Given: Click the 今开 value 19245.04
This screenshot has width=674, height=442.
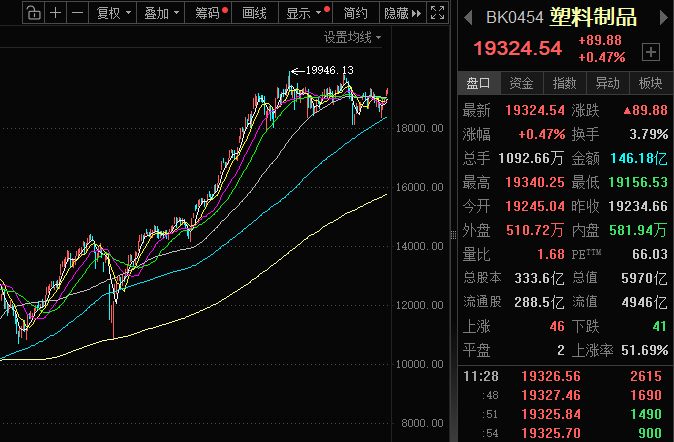Looking at the screenshot, I should [535, 206].
